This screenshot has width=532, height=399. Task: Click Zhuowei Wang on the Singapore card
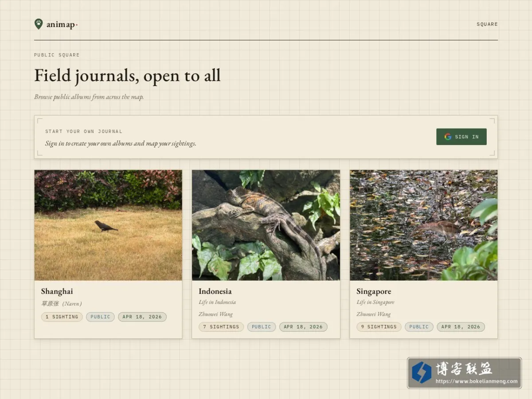coord(374,314)
